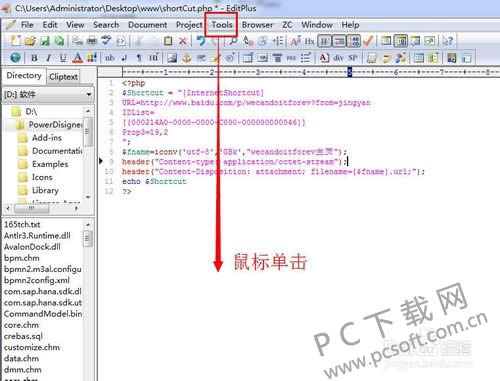Apply the Underline (U) HTML tag
This screenshot has width=500, height=381.
[x=63, y=58]
